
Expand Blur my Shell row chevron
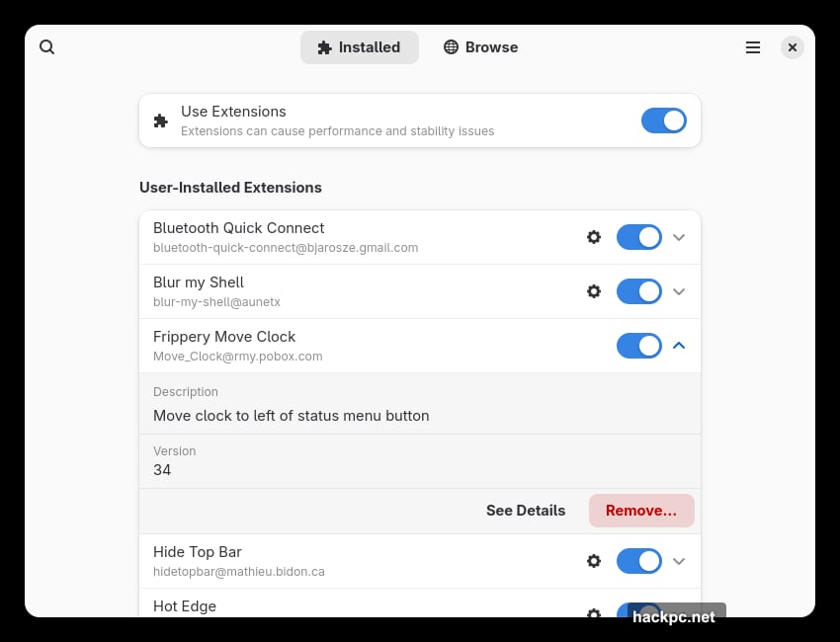point(679,291)
